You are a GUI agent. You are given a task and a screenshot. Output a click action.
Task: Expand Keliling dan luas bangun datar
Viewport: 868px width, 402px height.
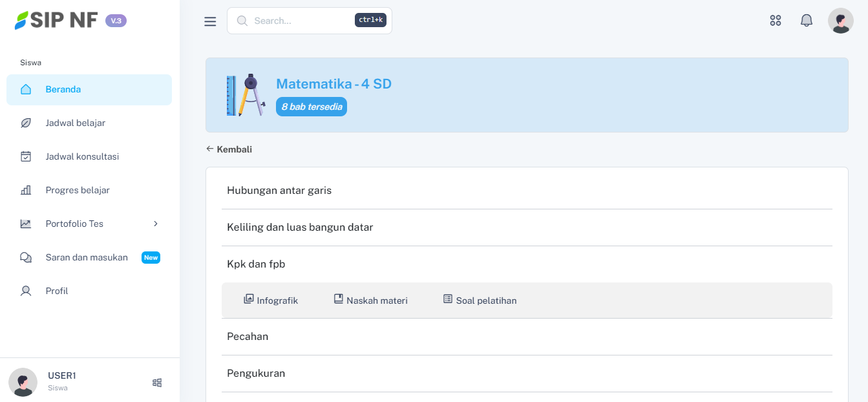300,227
